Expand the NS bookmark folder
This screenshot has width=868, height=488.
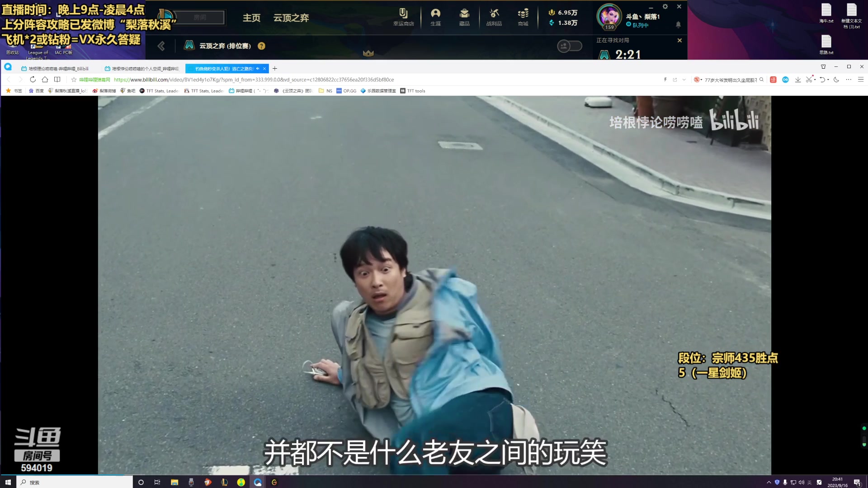325,91
